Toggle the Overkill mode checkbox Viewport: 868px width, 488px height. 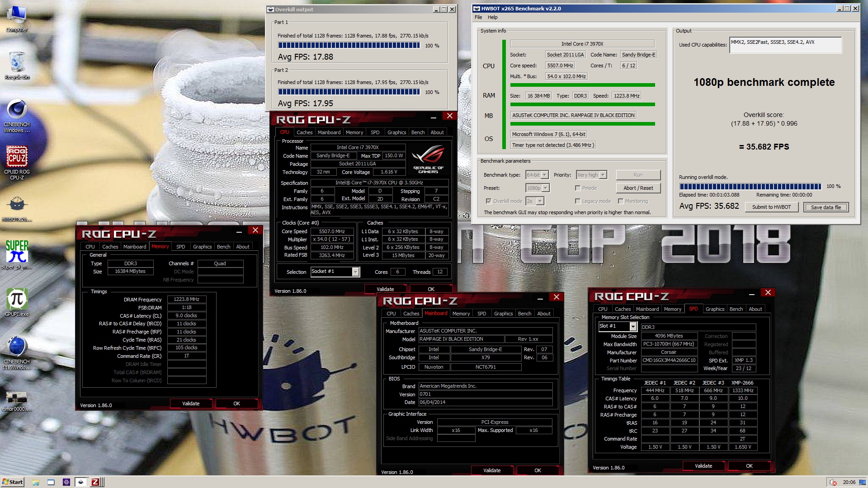coord(489,201)
